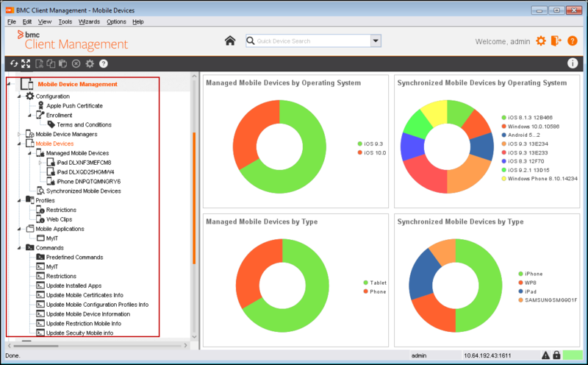Click the refresh icon in dark toolbar

14,63
